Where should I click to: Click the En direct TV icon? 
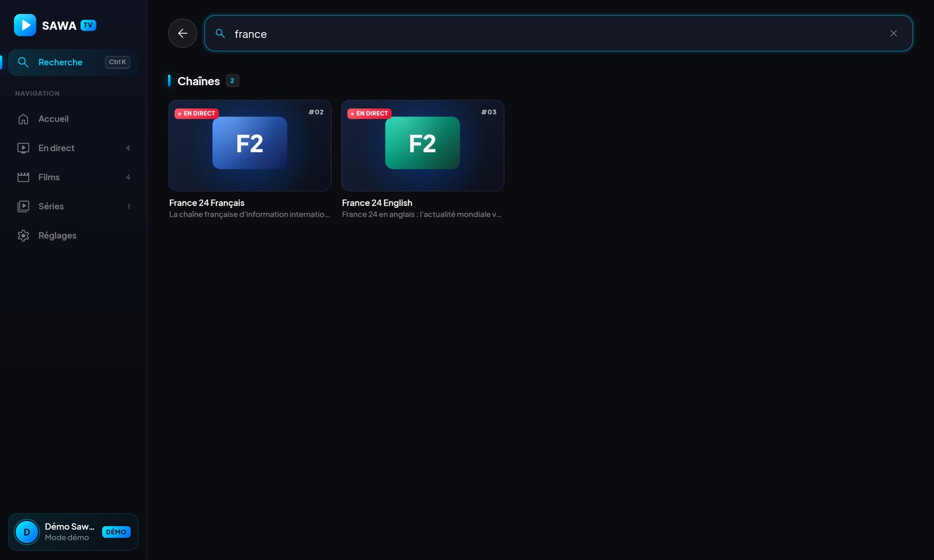23,148
